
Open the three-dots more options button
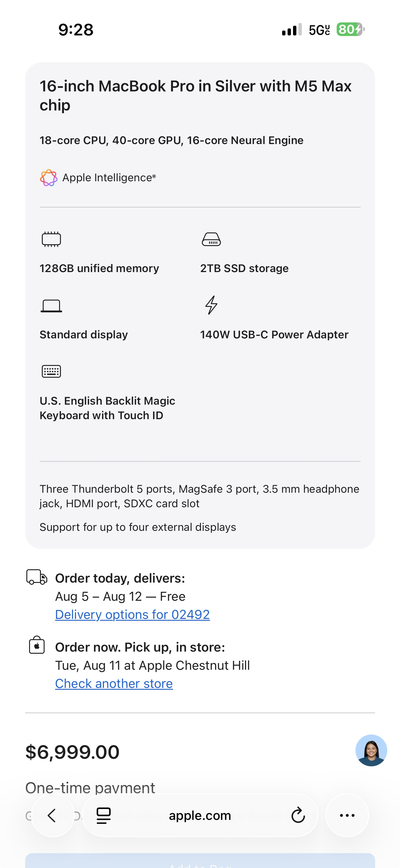click(x=347, y=815)
